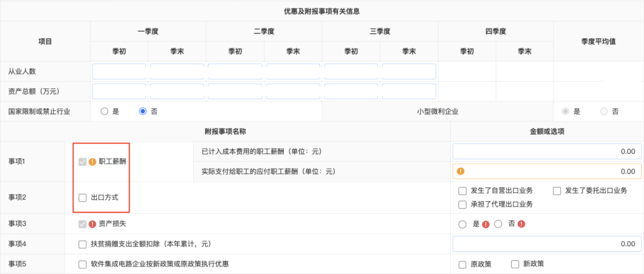Choose 是 radio for 资产损失

pyautogui.click(x=462, y=224)
